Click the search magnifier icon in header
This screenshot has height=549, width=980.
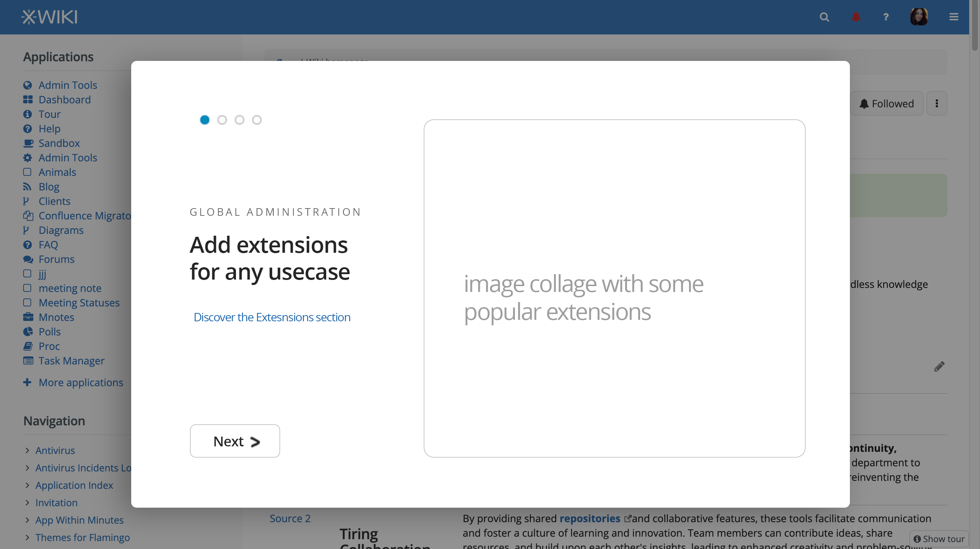pos(824,17)
